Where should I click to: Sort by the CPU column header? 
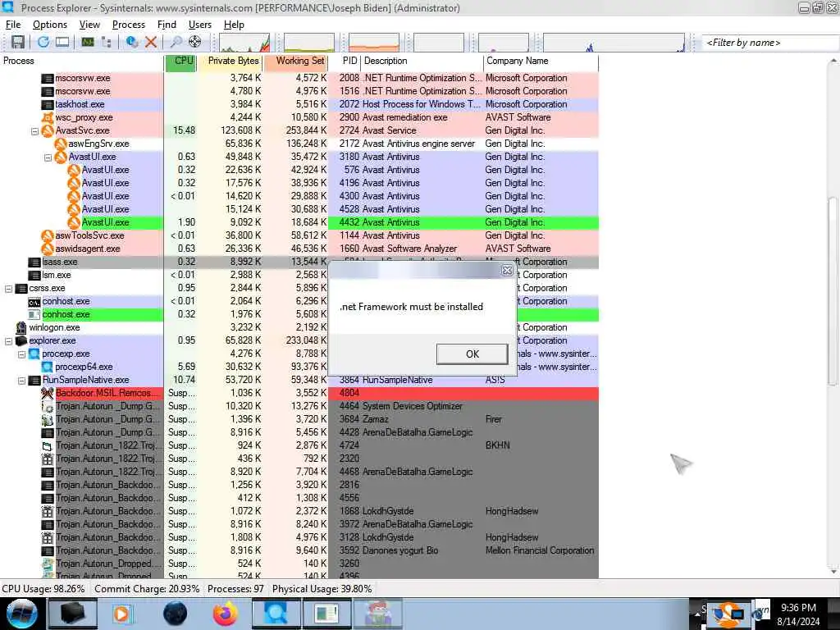coord(180,61)
